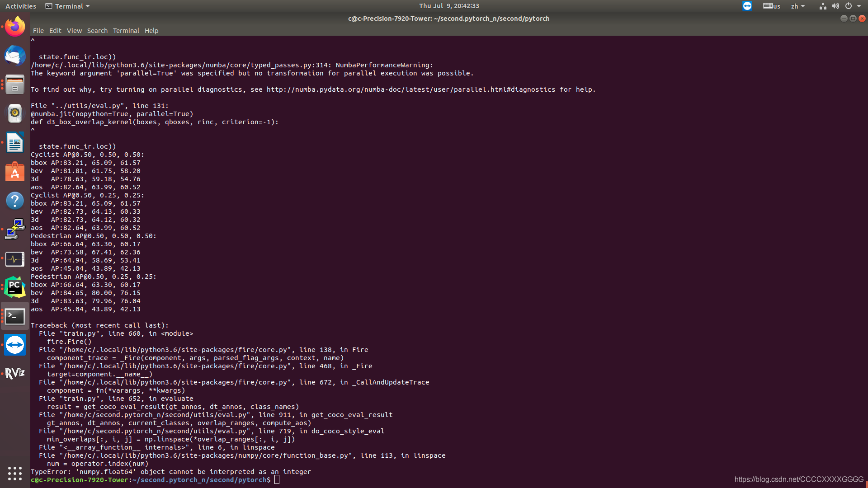Click 'bev AP:84.65, 80.00, 76.15' row
Image resolution: width=868 pixels, height=488 pixels.
[x=85, y=293]
